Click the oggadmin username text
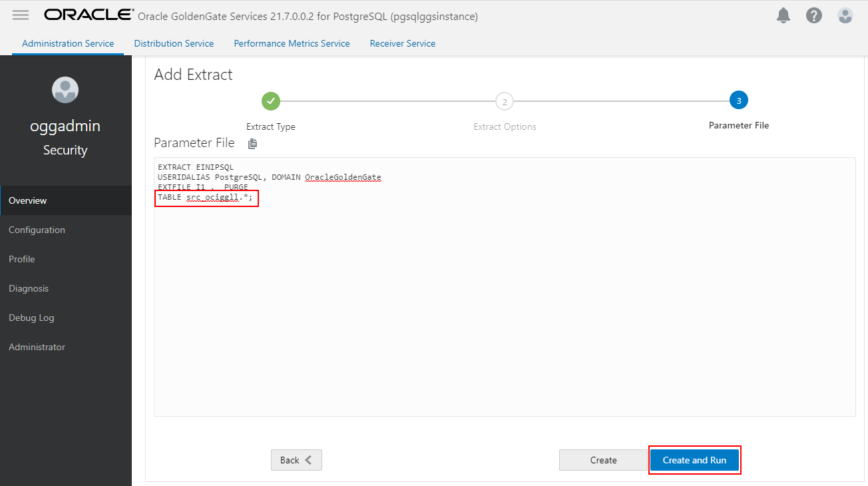The image size is (868, 486). coord(65,126)
